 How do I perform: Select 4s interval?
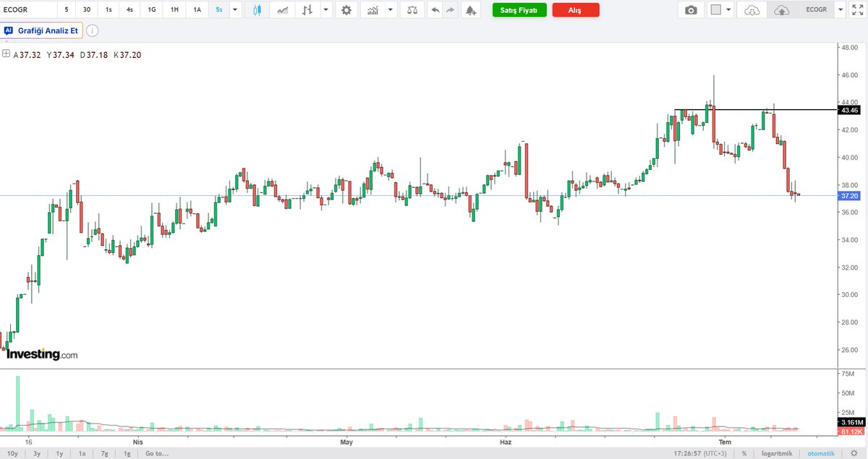(129, 10)
